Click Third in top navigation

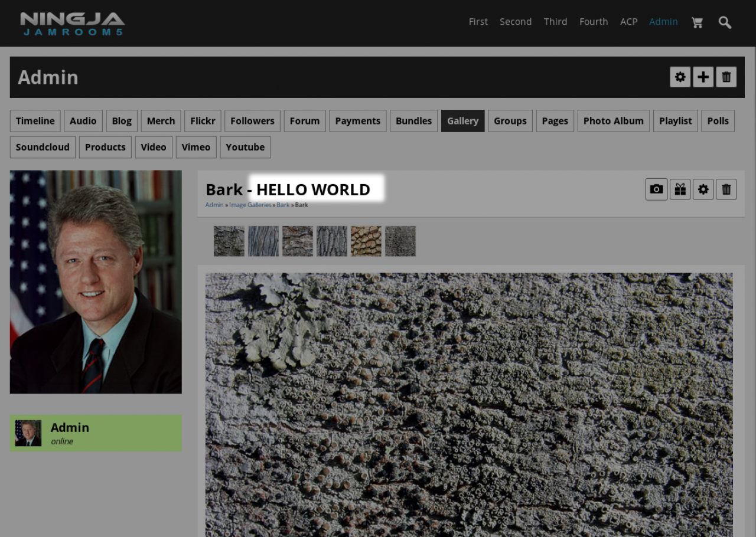click(x=556, y=22)
